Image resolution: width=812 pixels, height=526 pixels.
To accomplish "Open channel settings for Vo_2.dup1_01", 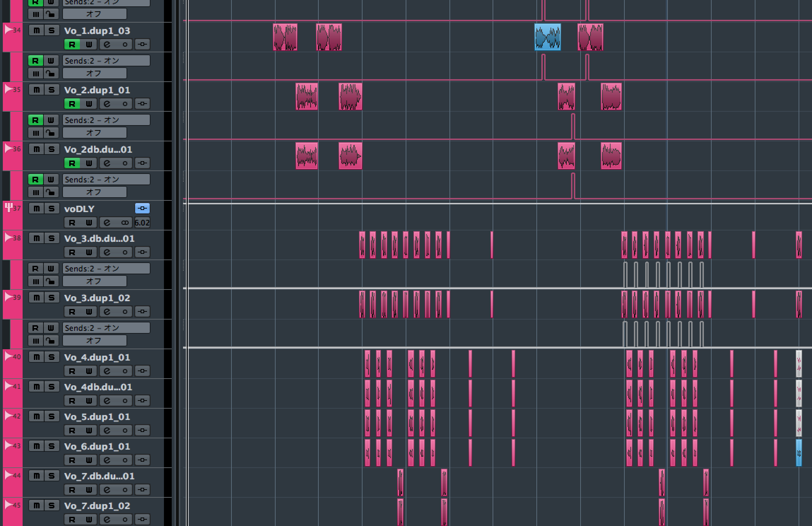I will (x=107, y=104).
